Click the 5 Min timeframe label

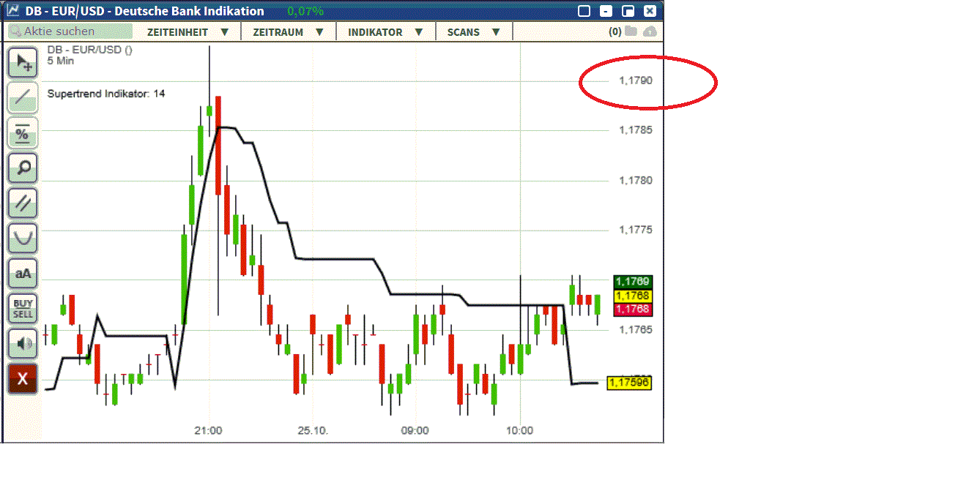click(61, 61)
